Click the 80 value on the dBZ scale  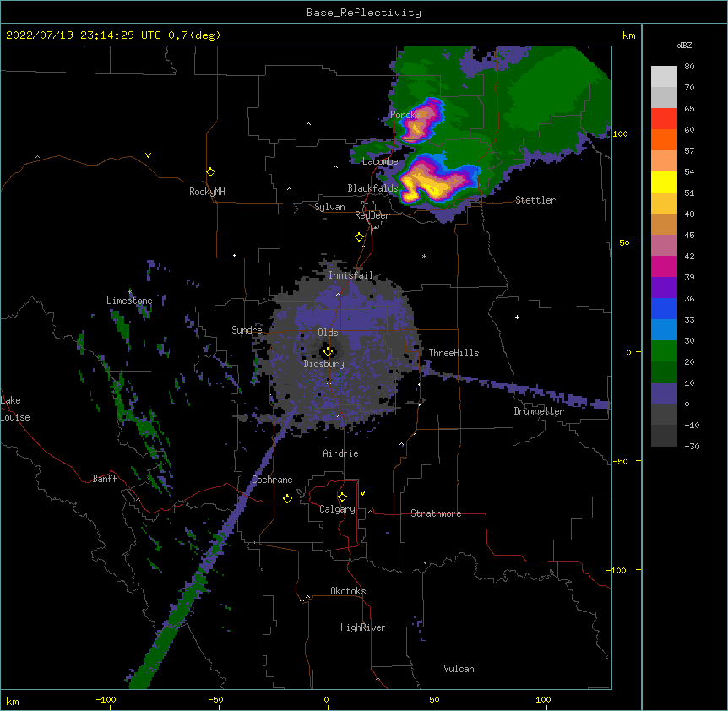click(689, 67)
